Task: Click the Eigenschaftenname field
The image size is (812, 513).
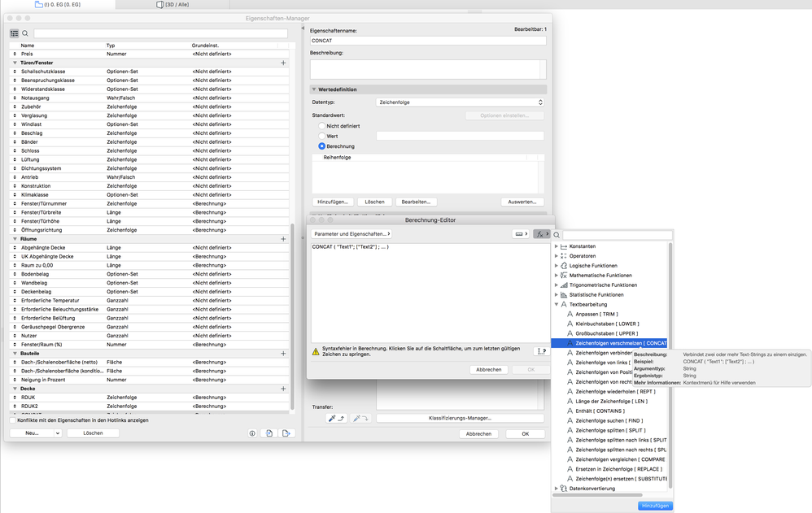Action: (x=428, y=41)
